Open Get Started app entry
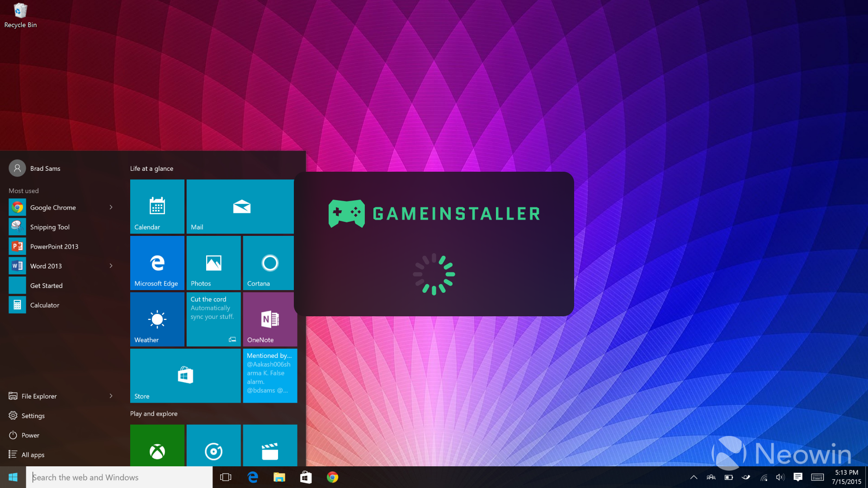This screenshot has height=488, width=868. click(46, 286)
